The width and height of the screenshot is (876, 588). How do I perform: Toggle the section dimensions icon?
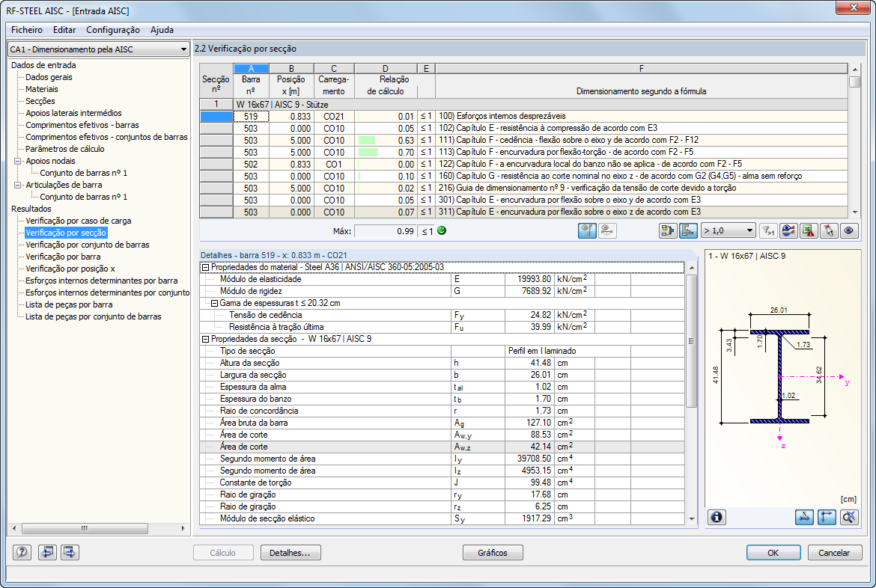[x=804, y=517]
